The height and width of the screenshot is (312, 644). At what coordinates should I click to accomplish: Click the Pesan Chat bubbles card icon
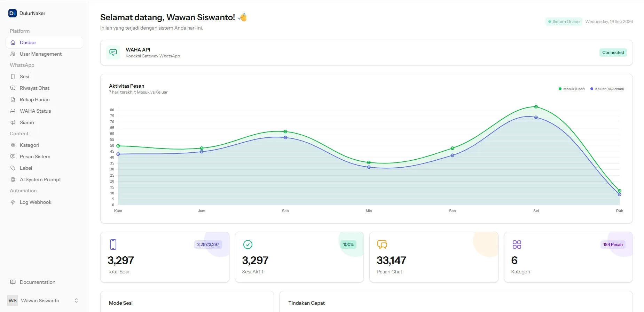pos(382,245)
